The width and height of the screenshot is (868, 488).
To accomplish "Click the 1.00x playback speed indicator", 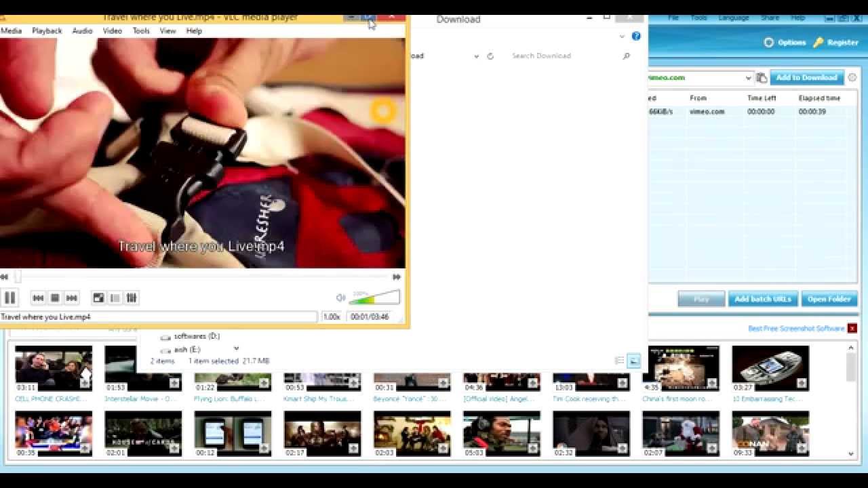I will pyautogui.click(x=331, y=317).
